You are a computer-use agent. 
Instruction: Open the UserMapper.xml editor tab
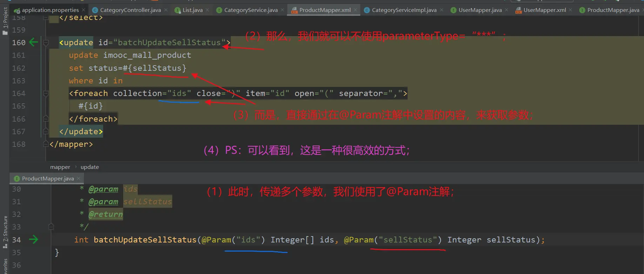click(544, 10)
